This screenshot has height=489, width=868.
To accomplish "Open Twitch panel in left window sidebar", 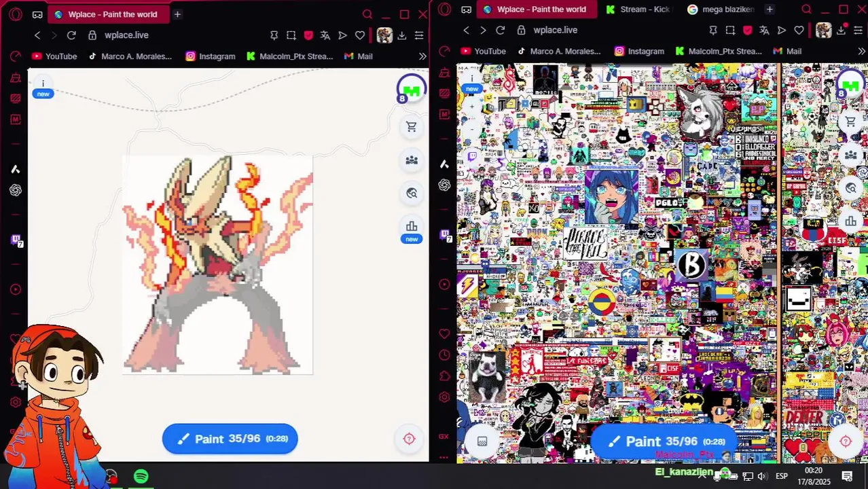I will pos(16,239).
